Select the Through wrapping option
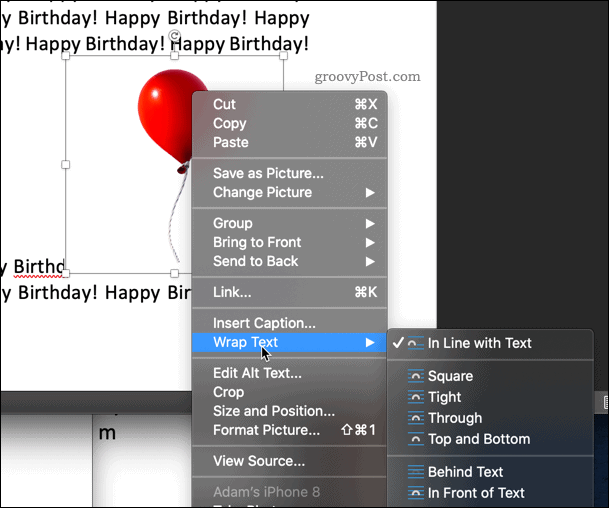609x508 pixels. pos(490,418)
